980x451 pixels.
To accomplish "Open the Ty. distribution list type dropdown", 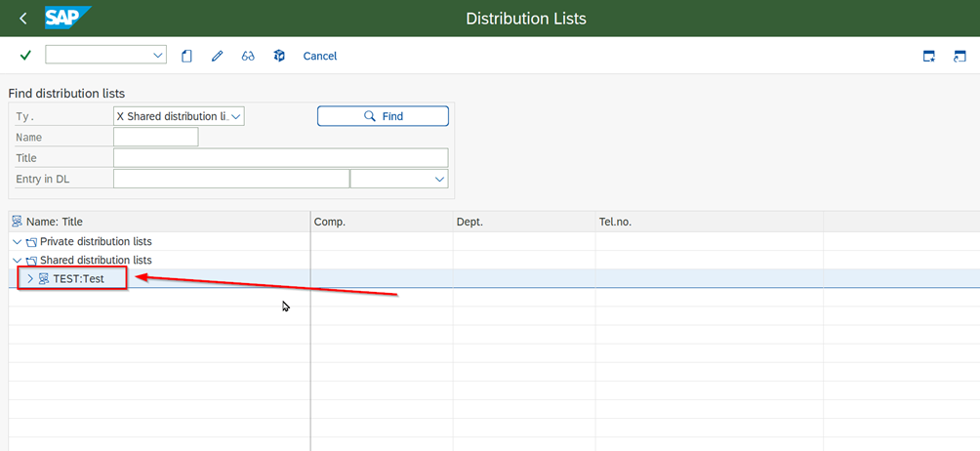I will [236, 116].
